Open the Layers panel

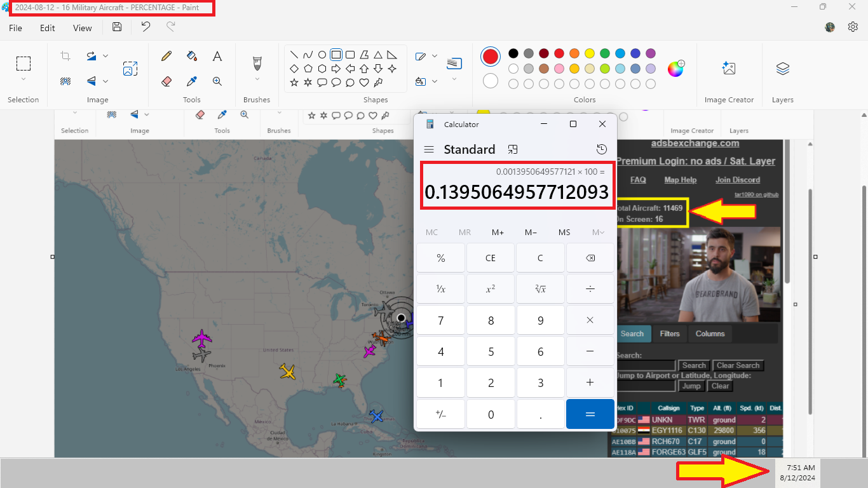(783, 69)
